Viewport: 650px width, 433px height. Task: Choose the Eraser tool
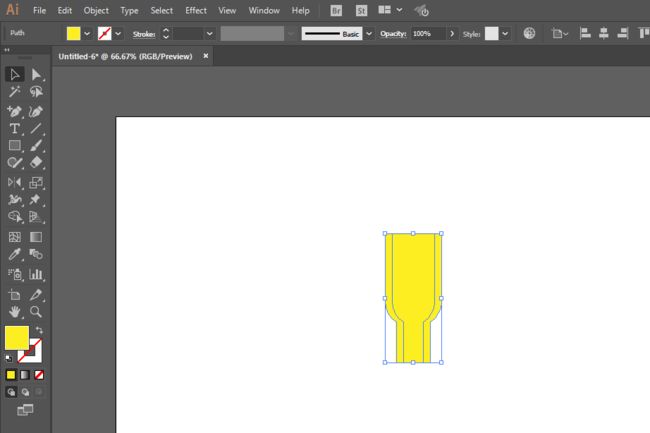(36, 162)
